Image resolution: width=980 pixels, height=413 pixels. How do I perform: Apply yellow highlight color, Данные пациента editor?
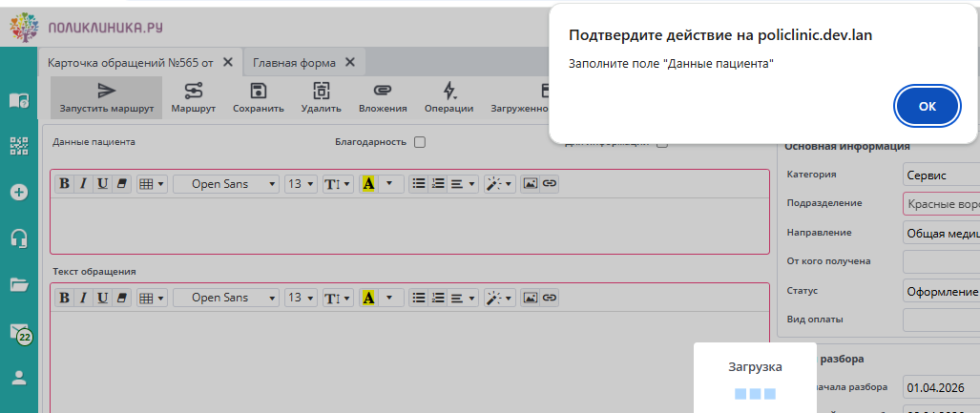(x=368, y=184)
